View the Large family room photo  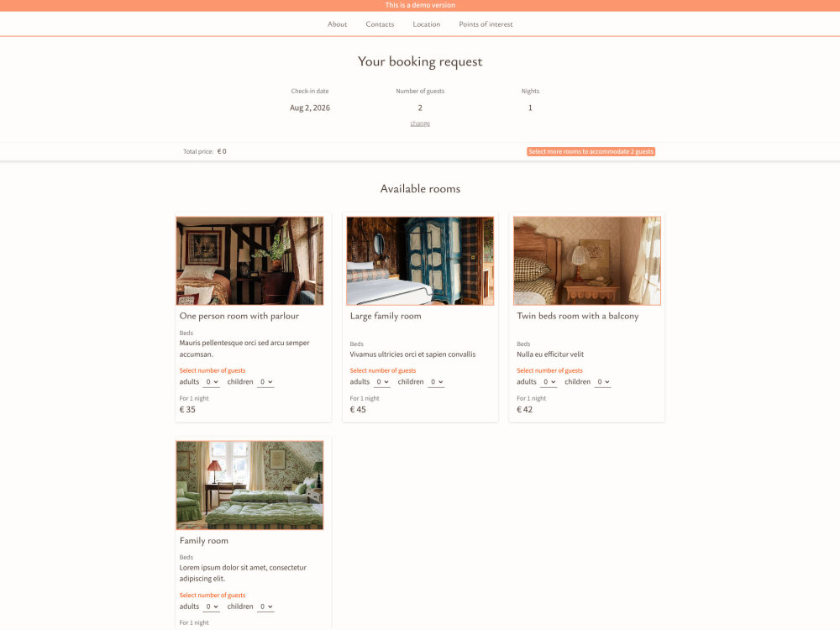(x=420, y=261)
